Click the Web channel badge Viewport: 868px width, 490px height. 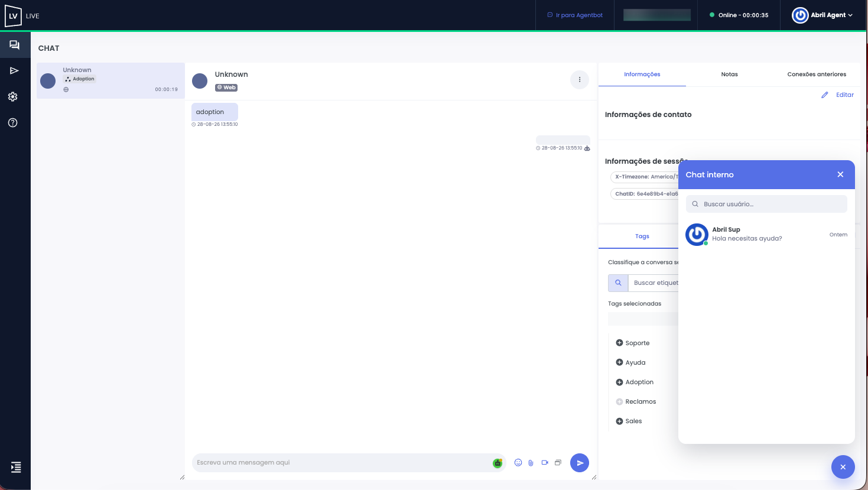point(226,87)
